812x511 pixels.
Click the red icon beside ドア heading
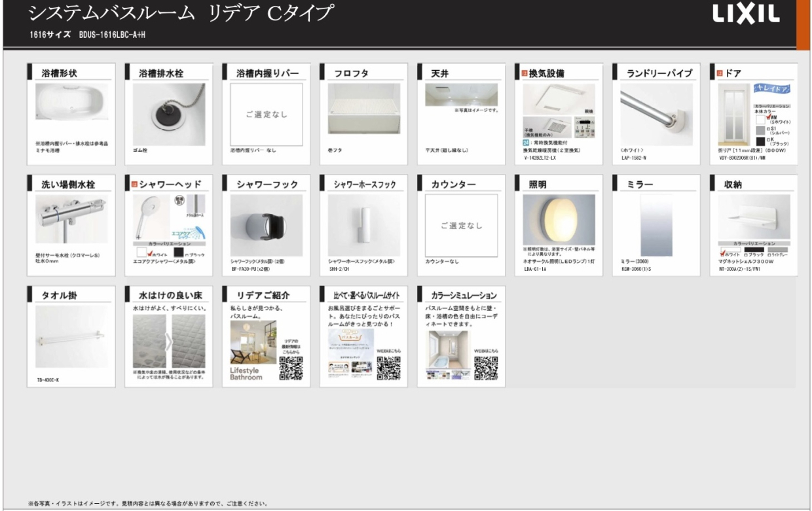pos(720,73)
